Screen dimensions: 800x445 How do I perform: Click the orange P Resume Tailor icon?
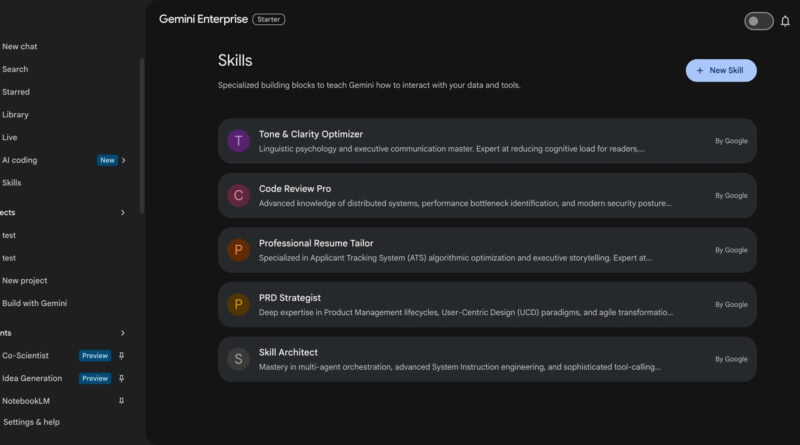(x=238, y=250)
